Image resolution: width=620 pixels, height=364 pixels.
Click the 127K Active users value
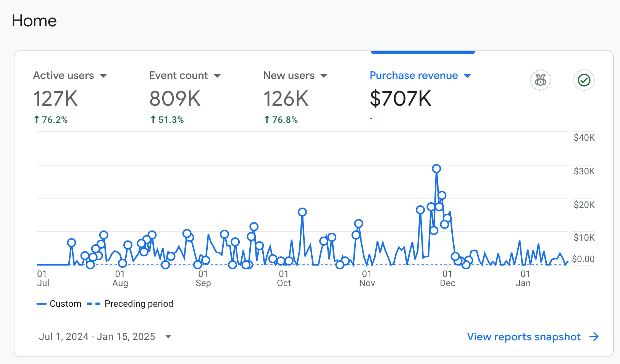tap(56, 99)
